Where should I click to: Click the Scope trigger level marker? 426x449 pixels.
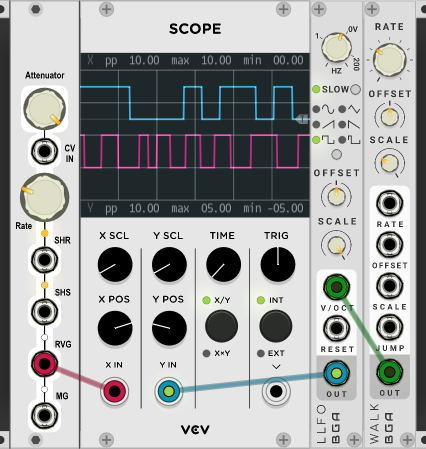click(x=302, y=119)
